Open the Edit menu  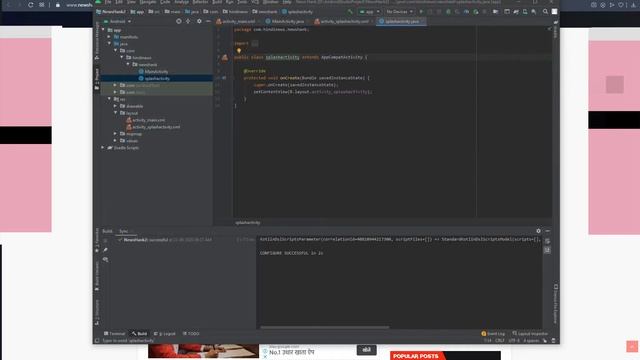coord(119,2)
